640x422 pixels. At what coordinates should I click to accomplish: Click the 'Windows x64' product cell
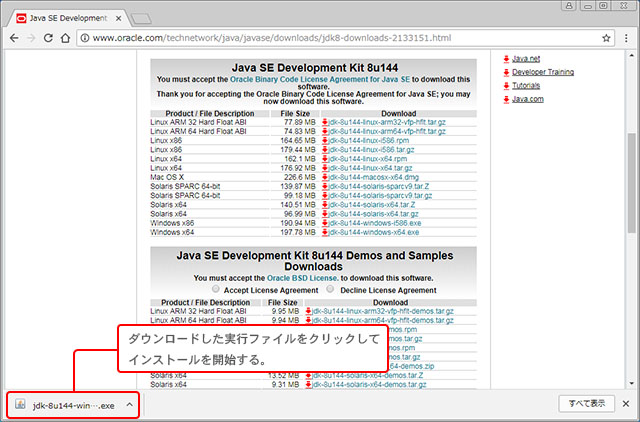point(210,232)
